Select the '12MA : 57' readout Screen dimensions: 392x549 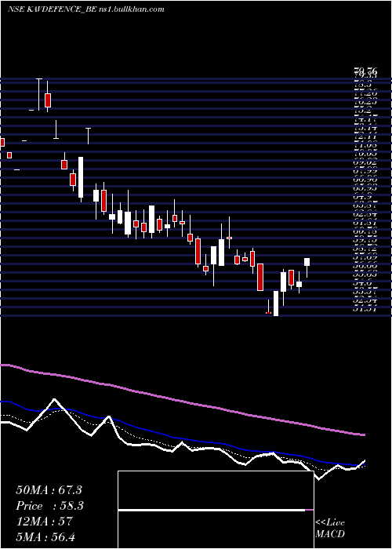click(x=44, y=522)
